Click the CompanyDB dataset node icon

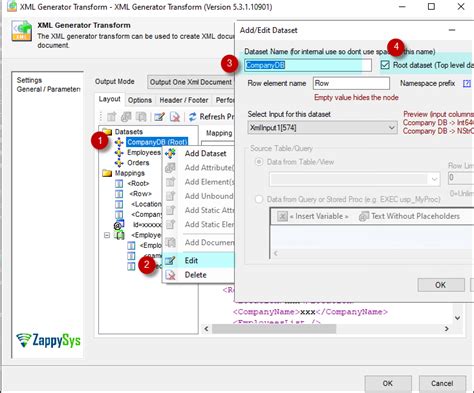pos(119,142)
